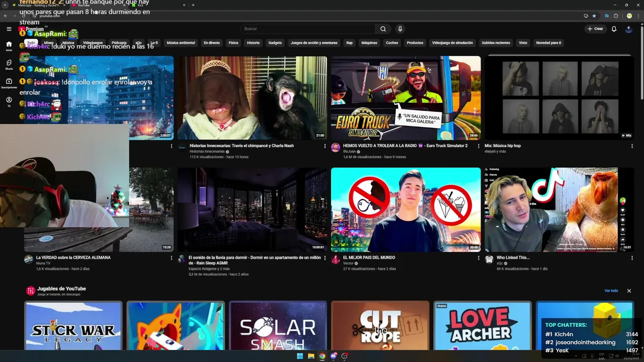The height and width of the screenshot is (362, 644).
Task: Select Juegos de acción y aventuras chip
Action: [314, 43]
